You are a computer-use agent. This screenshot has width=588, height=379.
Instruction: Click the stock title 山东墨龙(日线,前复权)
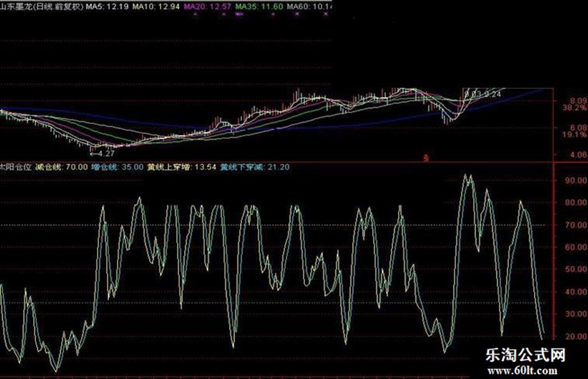click(x=42, y=6)
